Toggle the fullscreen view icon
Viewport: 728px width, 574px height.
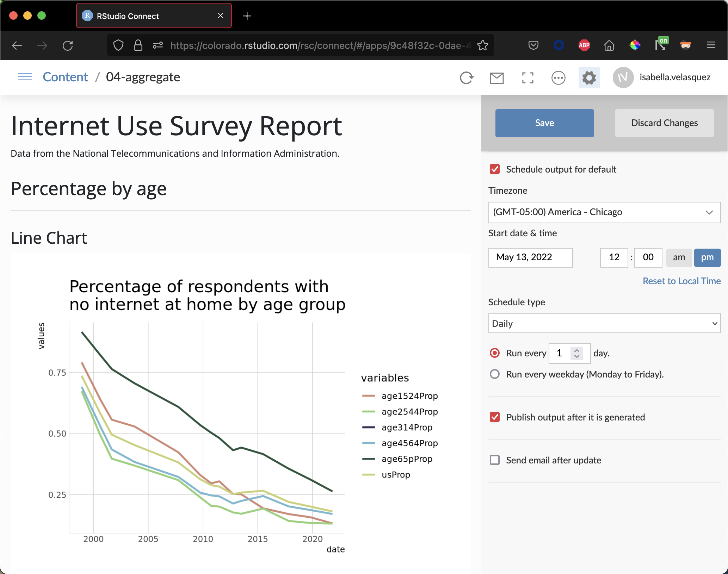pyautogui.click(x=528, y=77)
